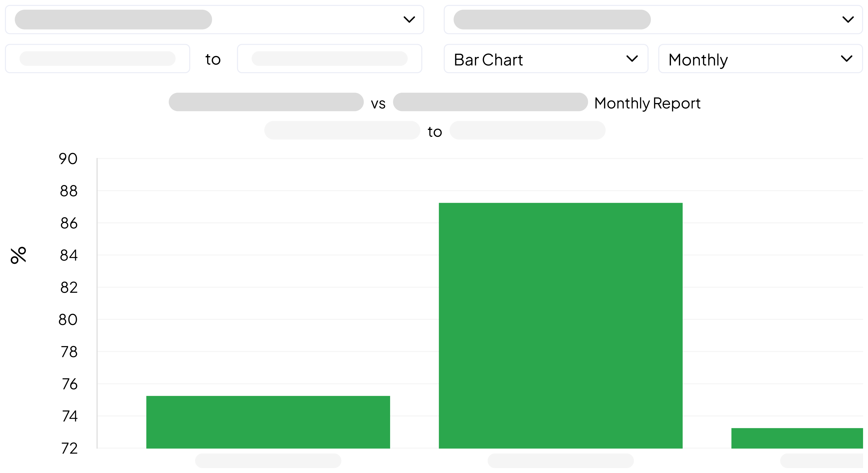Click the x-axis label under the middle bar

560,461
